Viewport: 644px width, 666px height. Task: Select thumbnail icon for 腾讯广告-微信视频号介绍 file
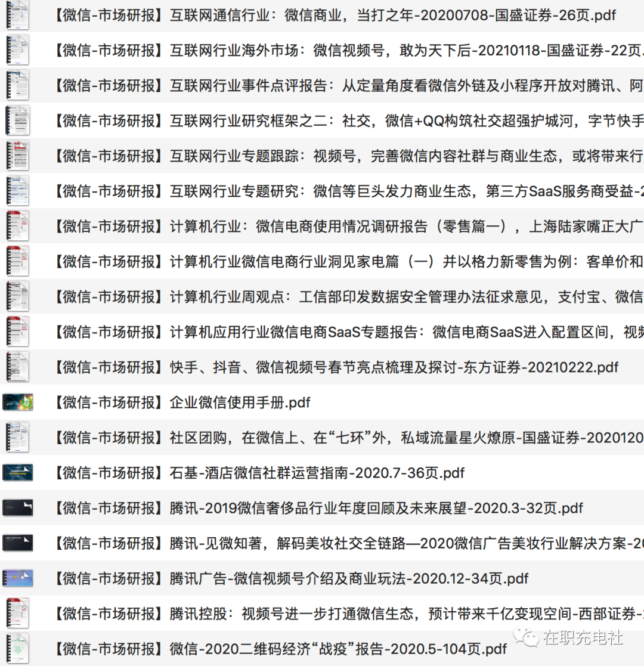(17, 578)
